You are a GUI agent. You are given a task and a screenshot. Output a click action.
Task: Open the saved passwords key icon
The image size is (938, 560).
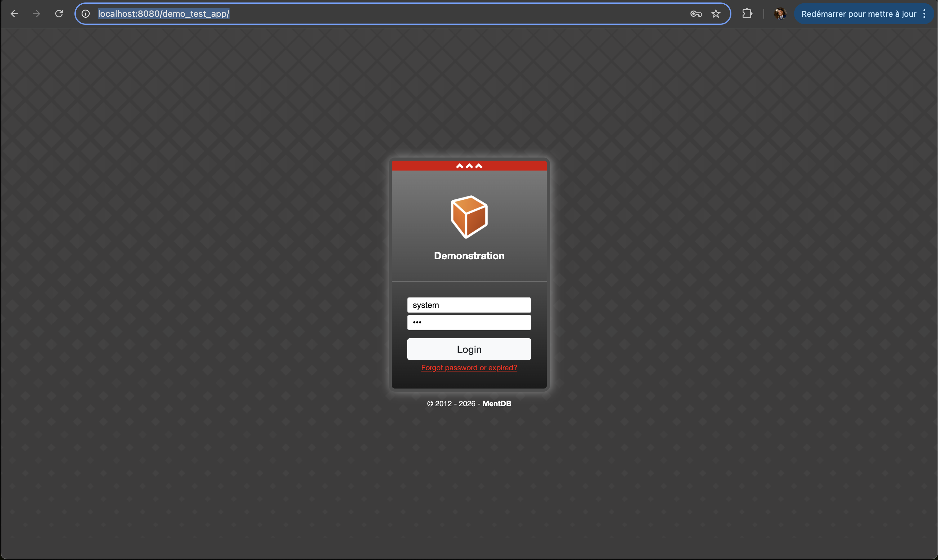[x=696, y=14]
